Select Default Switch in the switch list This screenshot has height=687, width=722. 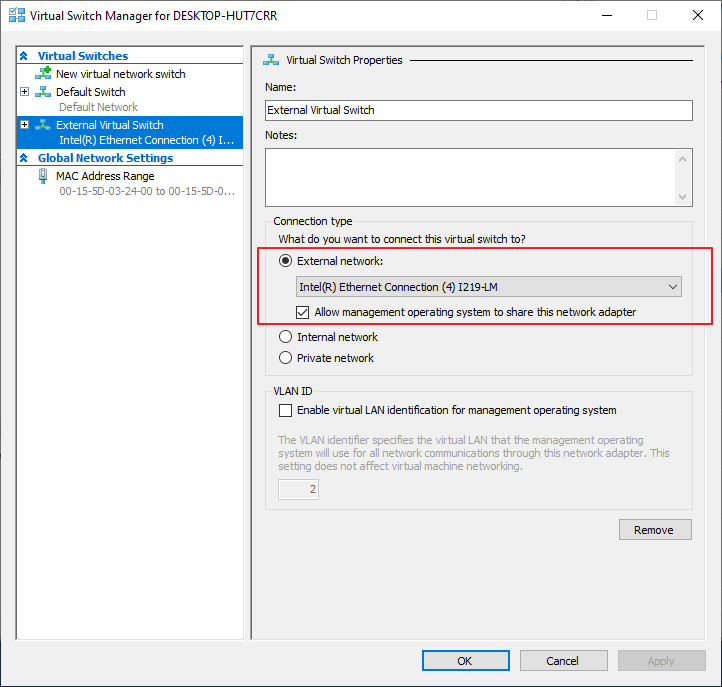pyautogui.click(x=91, y=92)
